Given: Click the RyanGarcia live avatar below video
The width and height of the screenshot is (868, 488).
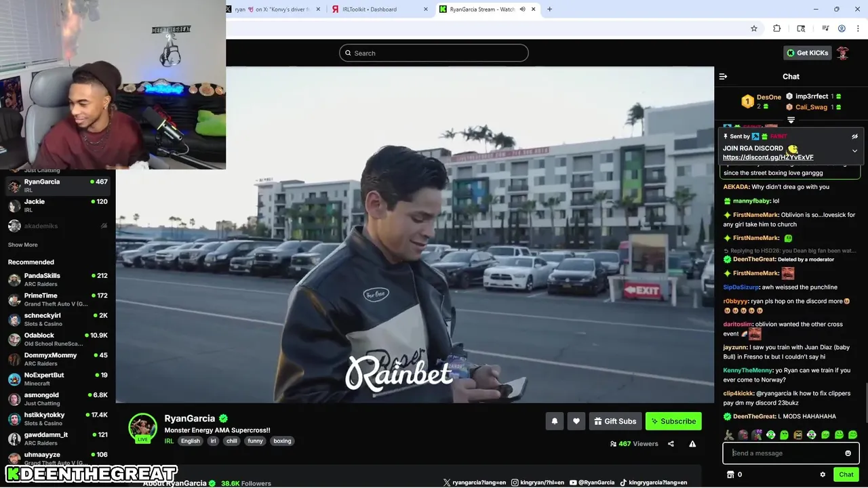Looking at the screenshot, I should (142, 428).
